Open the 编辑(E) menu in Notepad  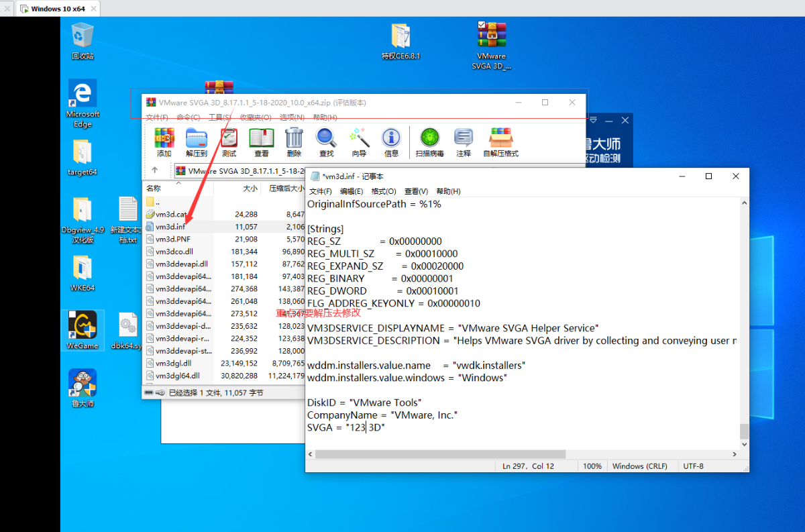pos(353,191)
